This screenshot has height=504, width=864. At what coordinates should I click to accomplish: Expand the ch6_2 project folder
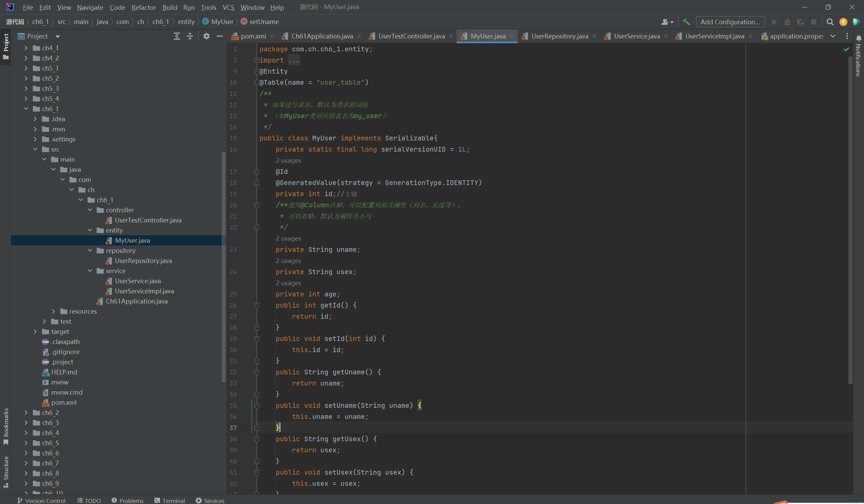click(26, 413)
